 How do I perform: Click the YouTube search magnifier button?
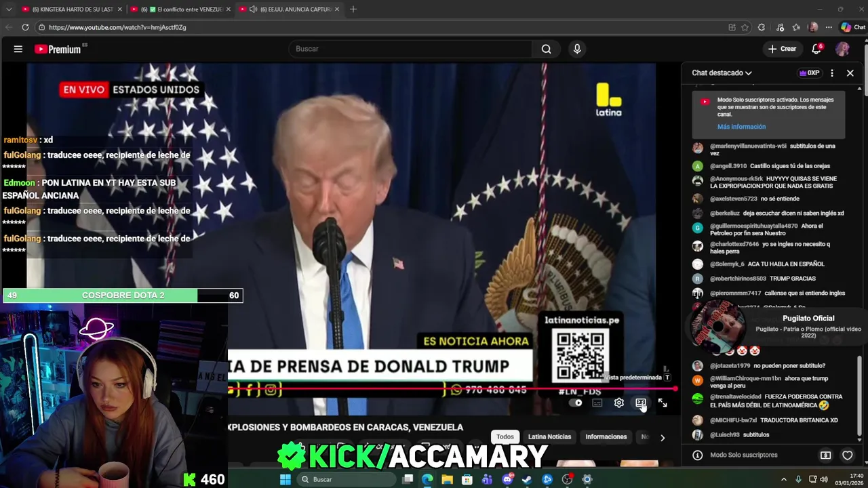click(546, 49)
